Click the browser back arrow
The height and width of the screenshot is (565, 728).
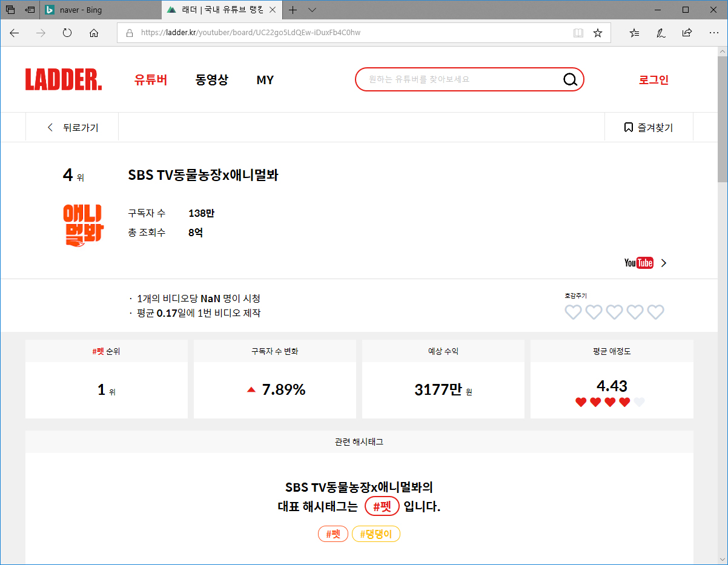15,33
